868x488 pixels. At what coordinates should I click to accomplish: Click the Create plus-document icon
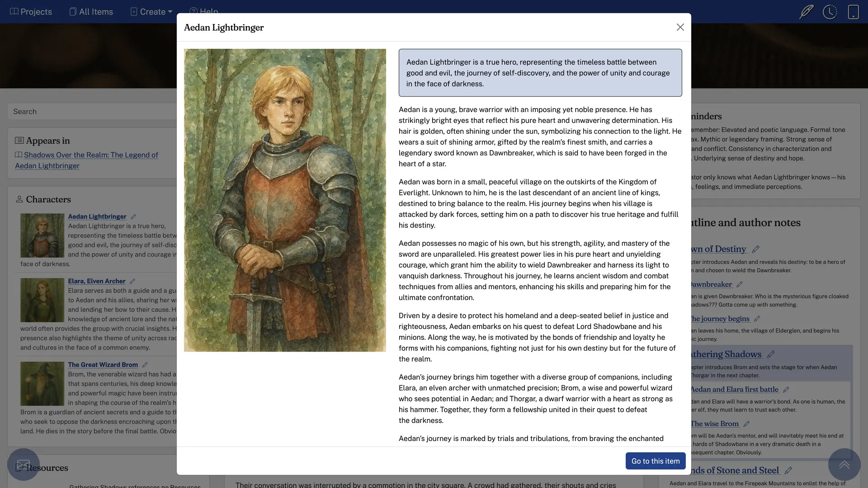(x=134, y=12)
